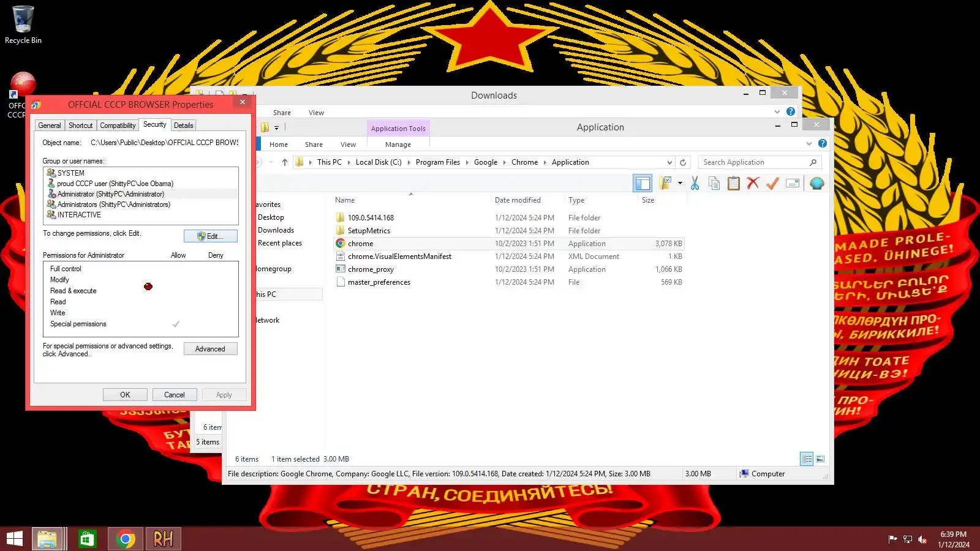Open Downloads in the navigation pane
This screenshot has width=980, height=551.
[x=276, y=230]
